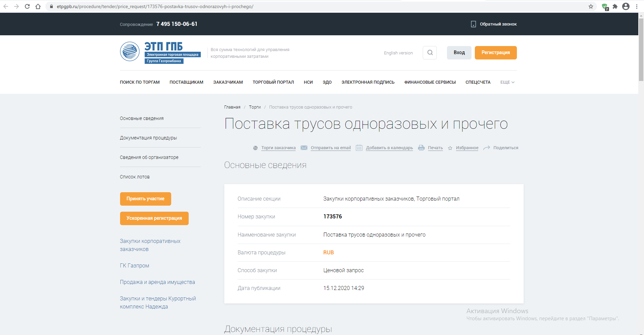This screenshot has width=644, height=335.
Task: Jump to Документация процедуры in sidebar
Action: (148, 138)
